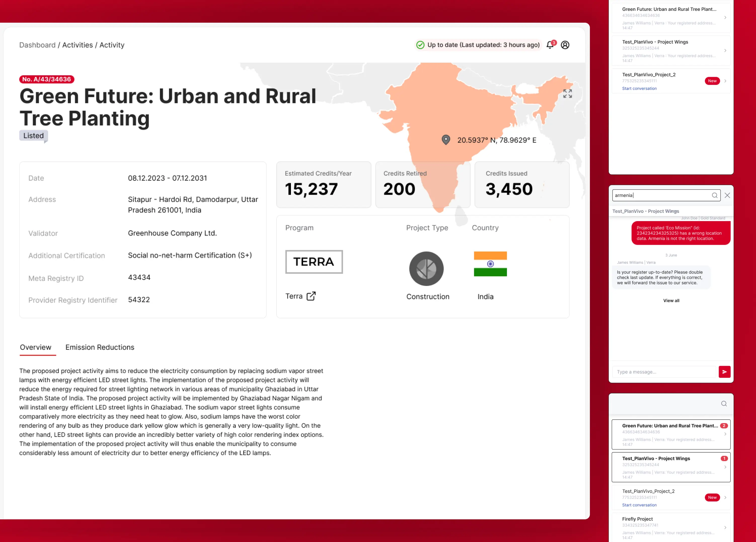Go to Activities breadcrumb
The height and width of the screenshot is (542, 756).
77,45
